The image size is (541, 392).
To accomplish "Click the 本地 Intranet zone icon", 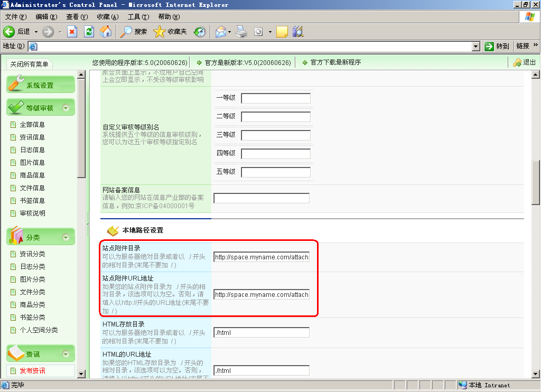I will coord(463,385).
